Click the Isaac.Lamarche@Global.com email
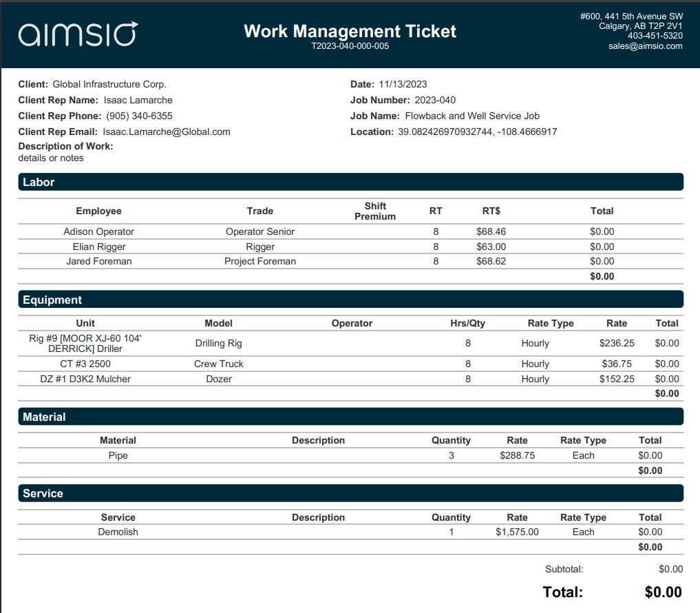The width and height of the screenshot is (700, 613). [167, 132]
